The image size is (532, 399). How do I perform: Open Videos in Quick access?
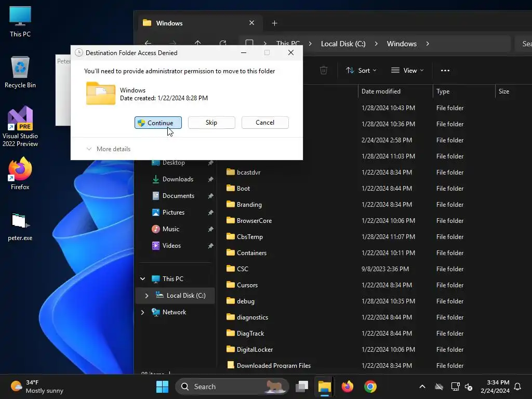(x=171, y=246)
